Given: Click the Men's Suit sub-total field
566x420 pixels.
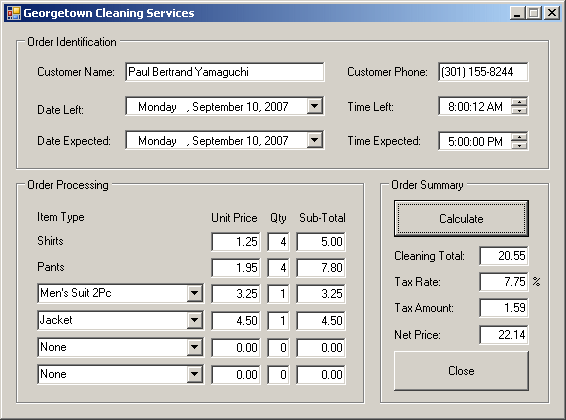Looking at the screenshot, I should click(321, 294).
